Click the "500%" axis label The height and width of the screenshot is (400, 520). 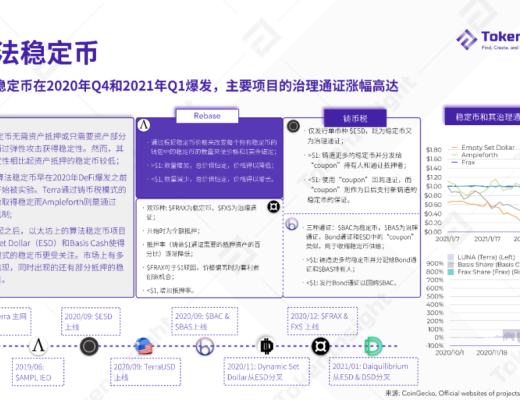point(435,296)
